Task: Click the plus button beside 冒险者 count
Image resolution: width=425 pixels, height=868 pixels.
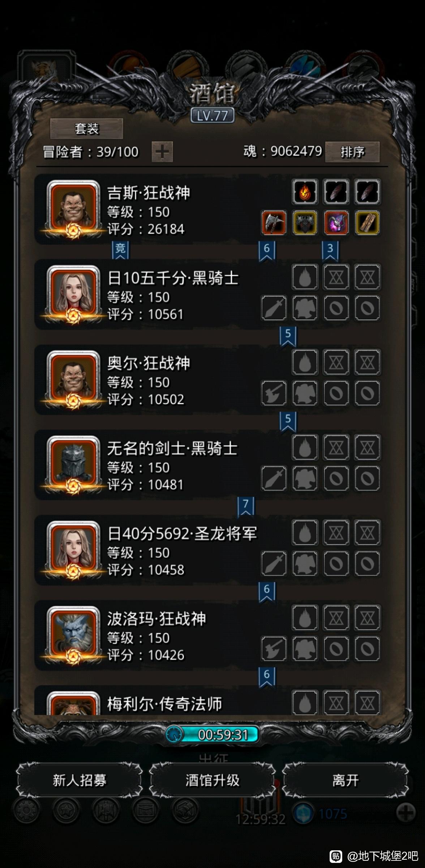Action: (x=162, y=152)
